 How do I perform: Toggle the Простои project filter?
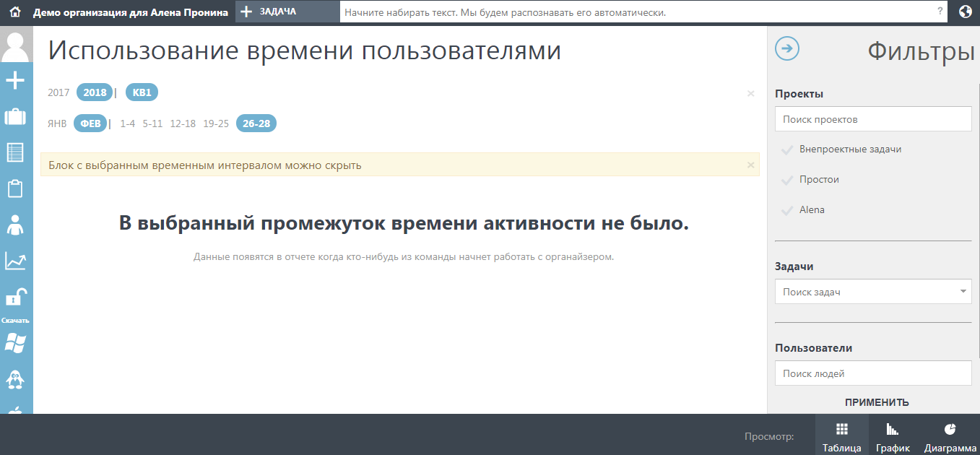[x=810, y=180]
